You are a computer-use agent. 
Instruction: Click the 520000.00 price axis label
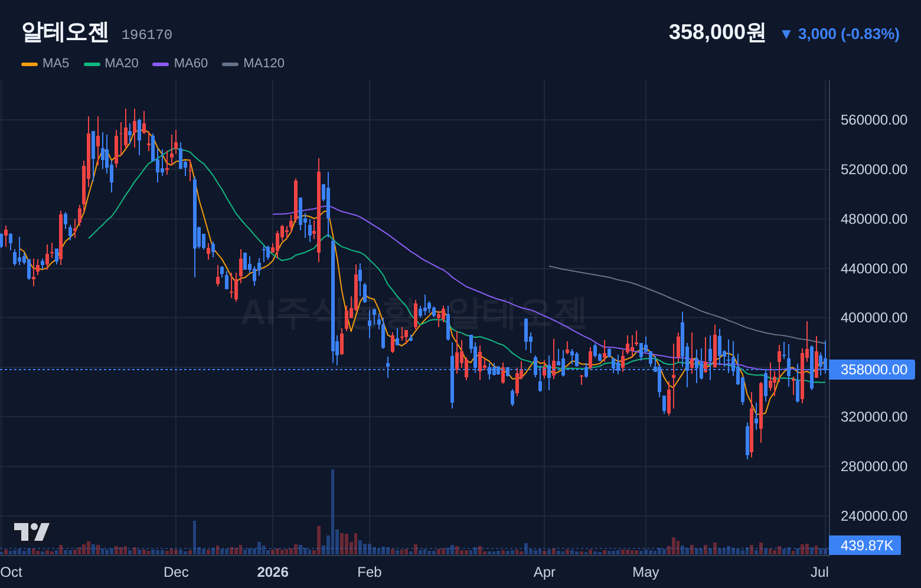click(874, 169)
